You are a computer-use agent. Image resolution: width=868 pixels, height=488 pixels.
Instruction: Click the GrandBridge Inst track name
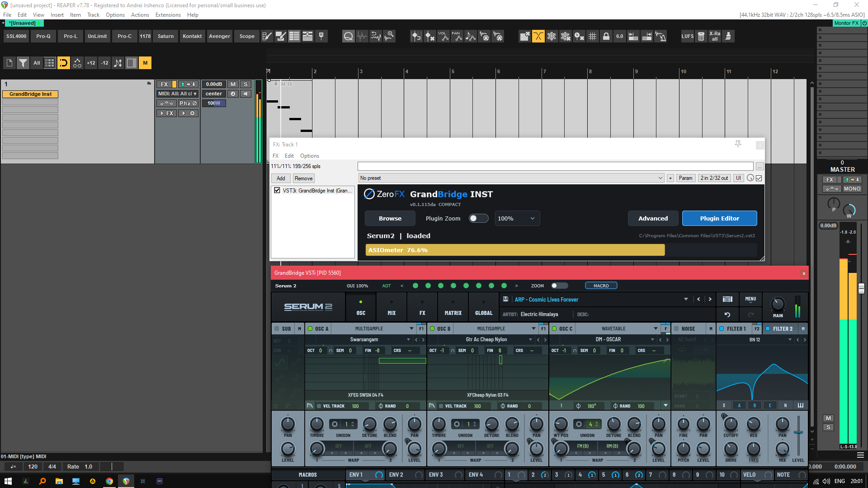30,94
